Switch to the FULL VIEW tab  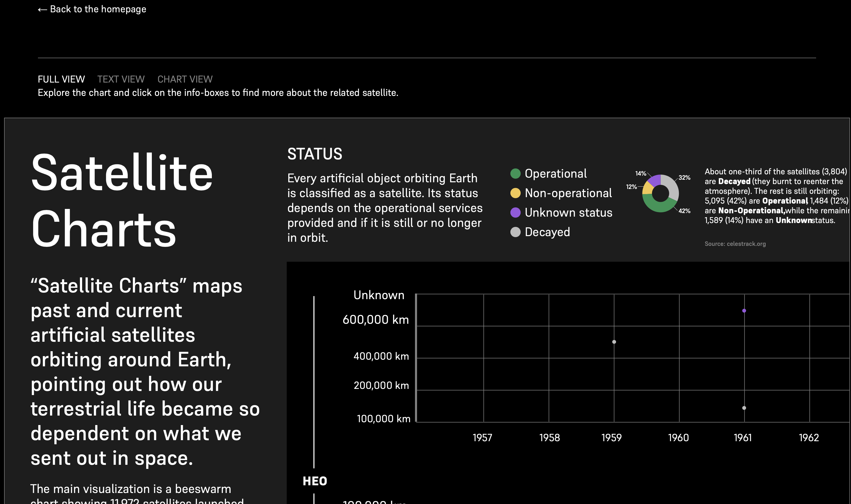[61, 79]
